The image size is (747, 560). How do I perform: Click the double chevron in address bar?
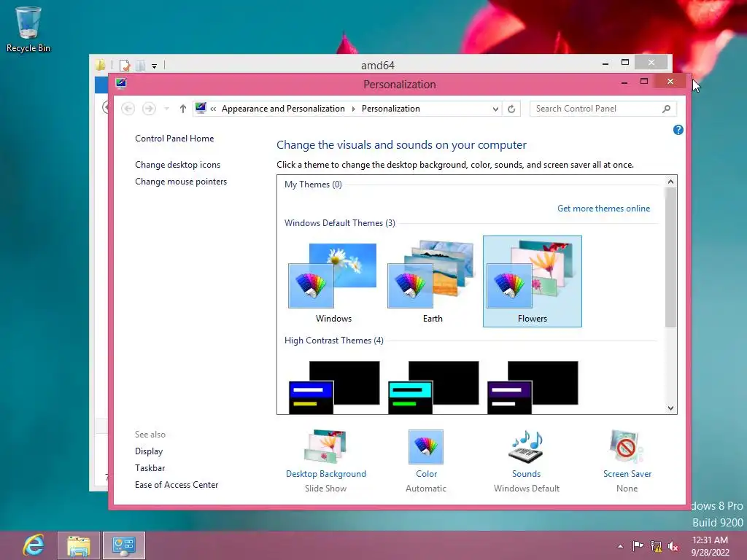click(213, 109)
